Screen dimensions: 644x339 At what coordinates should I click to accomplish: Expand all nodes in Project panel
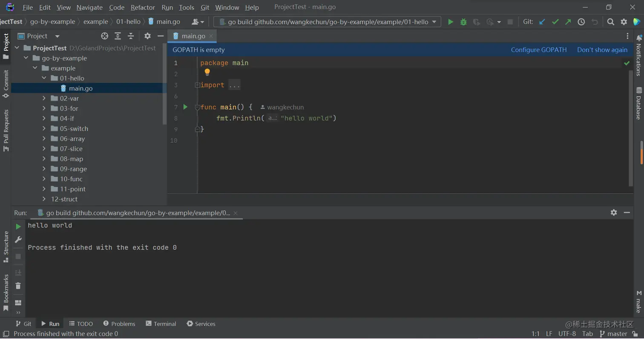118,36
